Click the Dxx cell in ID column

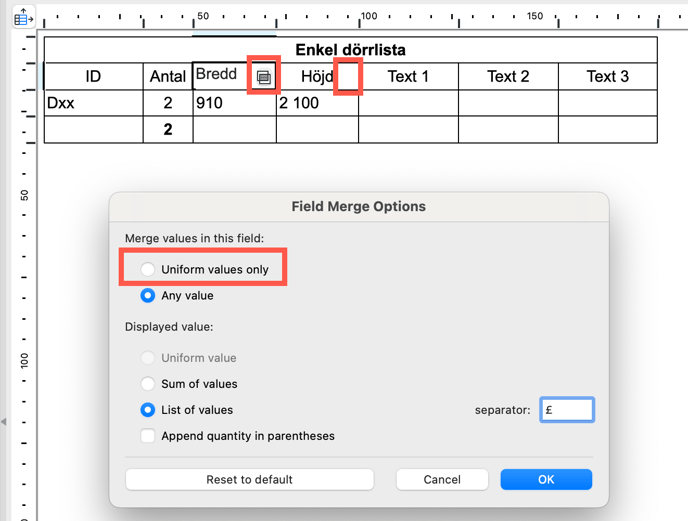coord(93,103)
